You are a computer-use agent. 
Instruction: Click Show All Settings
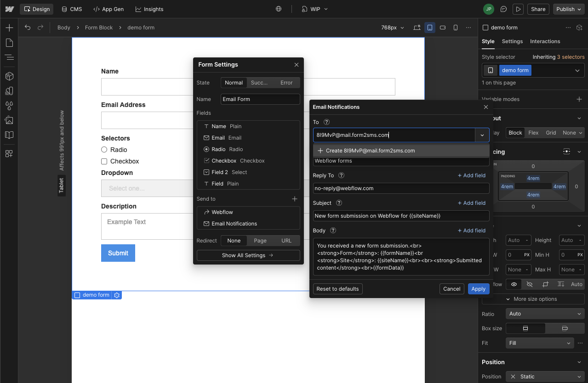(x=248, y=255)
